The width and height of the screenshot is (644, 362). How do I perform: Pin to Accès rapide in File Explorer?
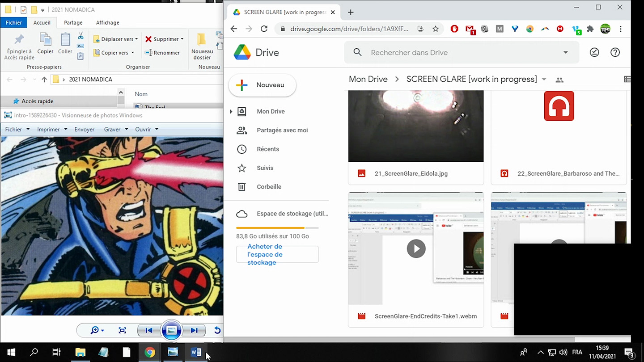pyautogui.click(x=19, y=46)
